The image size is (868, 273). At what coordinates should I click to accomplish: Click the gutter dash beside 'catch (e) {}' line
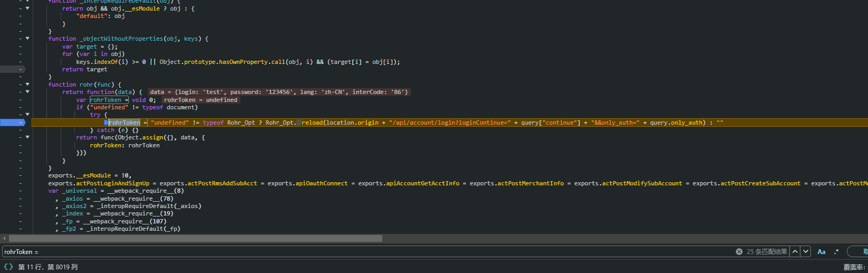(x=21, y=130)
